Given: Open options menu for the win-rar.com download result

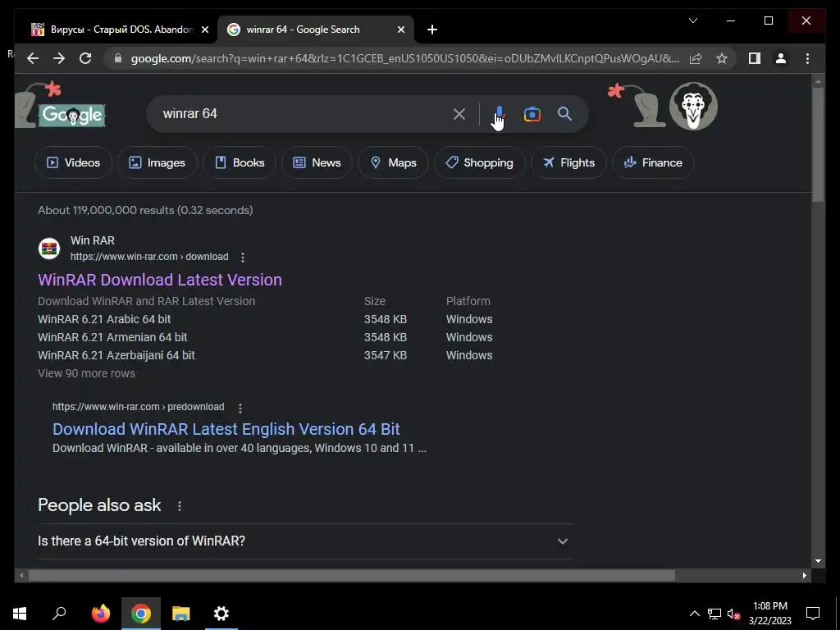Looking at the screenshot, I should [243, 258].
